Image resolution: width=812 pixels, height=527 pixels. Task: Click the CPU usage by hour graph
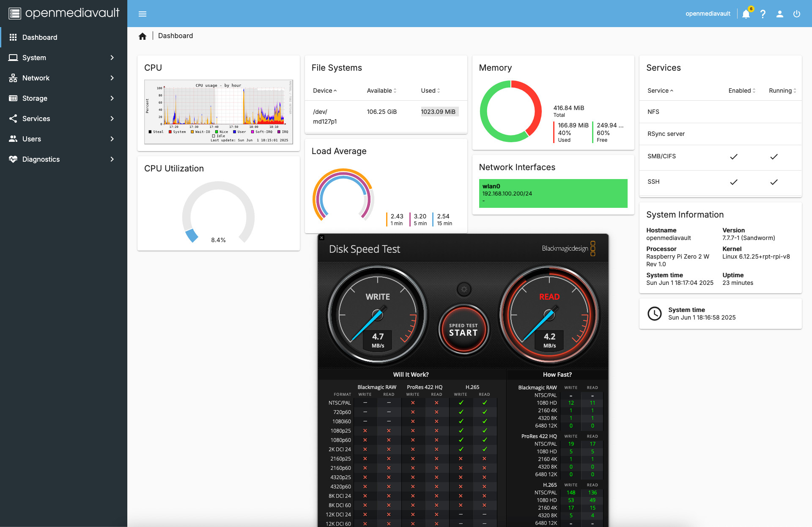click(x=219, y=112)
